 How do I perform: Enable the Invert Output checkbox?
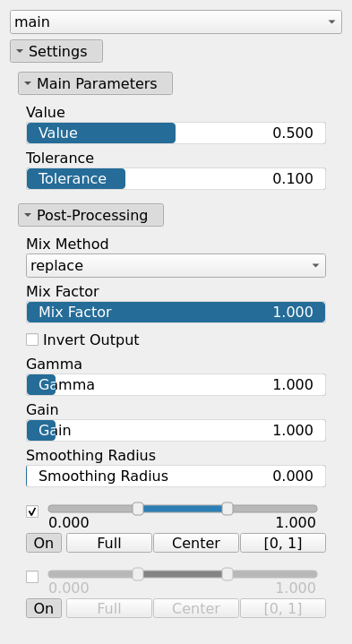coord(32,339)
